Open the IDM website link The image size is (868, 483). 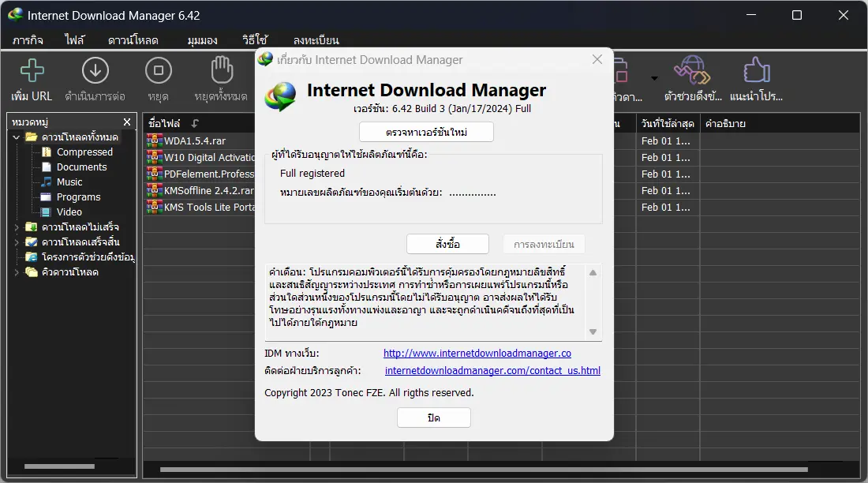(x=477, y=353)
